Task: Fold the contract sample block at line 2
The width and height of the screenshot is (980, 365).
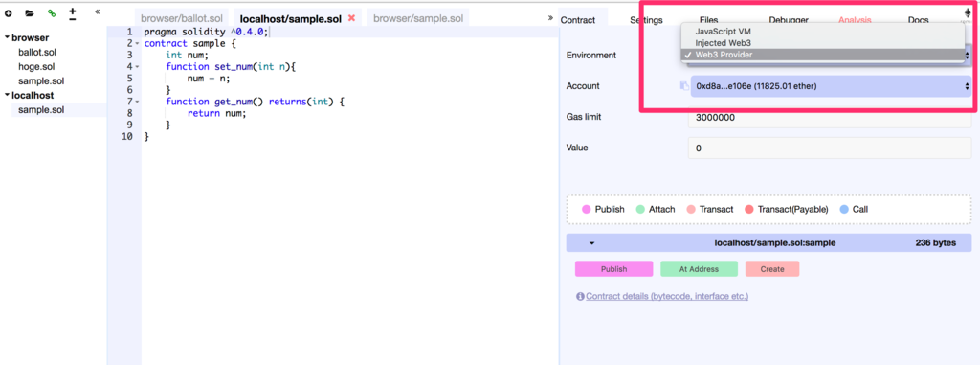Action: (137, 43)
